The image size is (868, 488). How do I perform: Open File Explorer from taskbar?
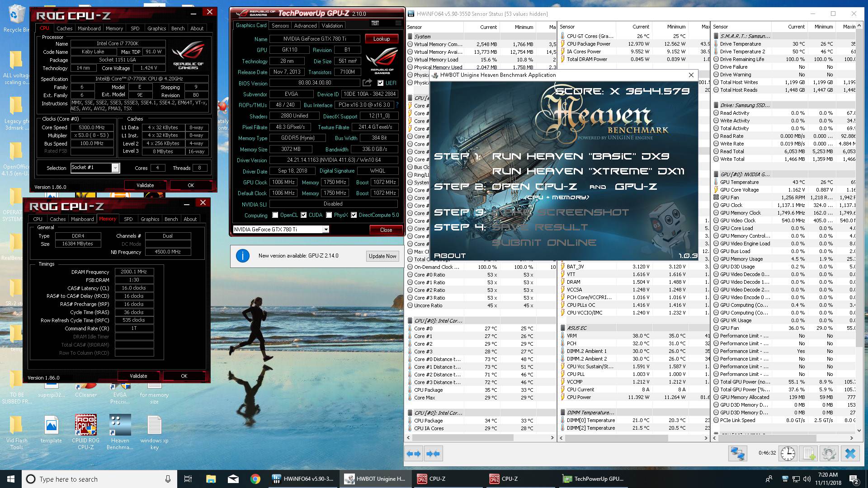coord(211,479)
